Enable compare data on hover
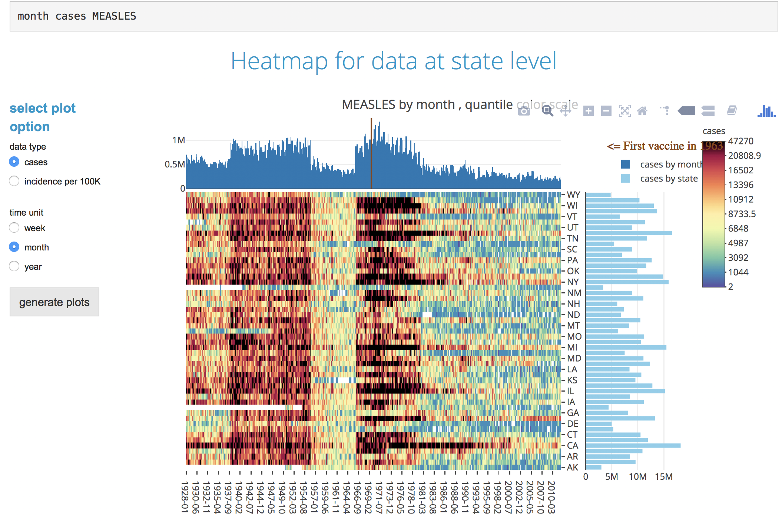 pyautogui.click(x=708, y=111)
